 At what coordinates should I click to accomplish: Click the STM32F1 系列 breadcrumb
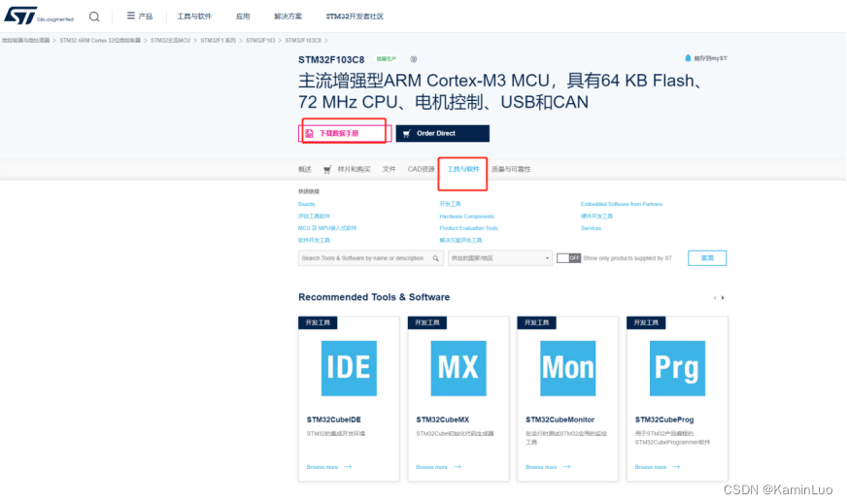coord(219,41)
